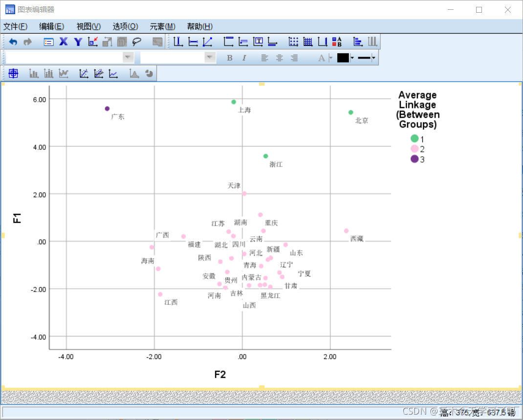Click the rescale chart icon with red arrow
The height and width of the screenshot is (420, 523).
(93, 42)
